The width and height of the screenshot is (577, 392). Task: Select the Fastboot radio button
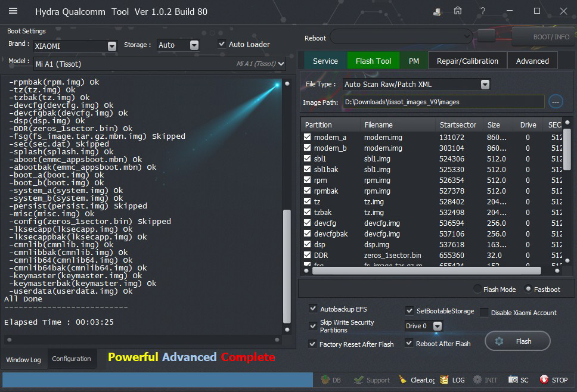pos(528,289)
